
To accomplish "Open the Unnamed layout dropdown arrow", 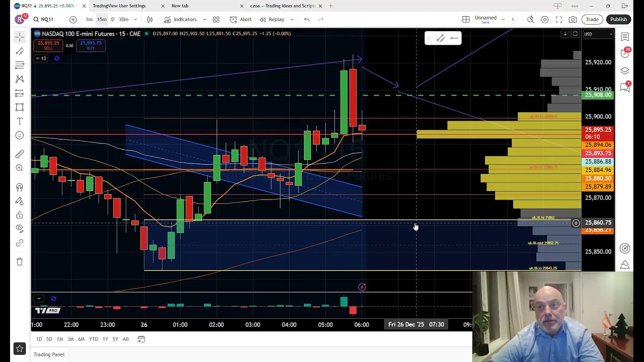I will click(x=503, y=20).
